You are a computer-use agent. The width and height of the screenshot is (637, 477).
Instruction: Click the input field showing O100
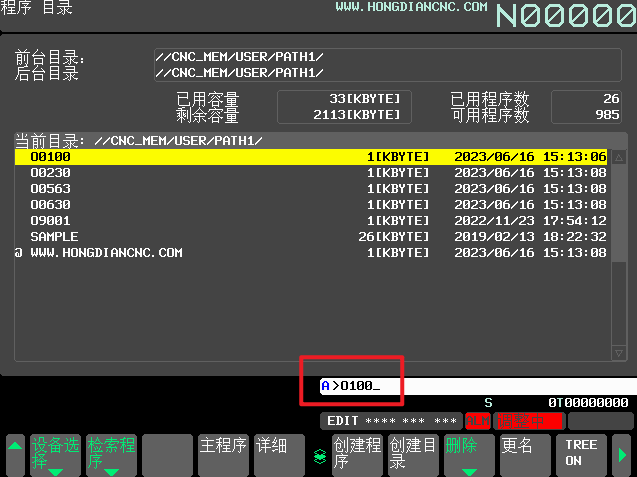click(x=470, y=386)
